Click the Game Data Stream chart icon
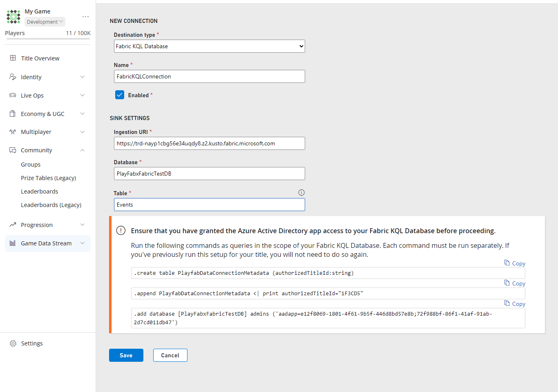The image size is (558, 392). click(13, 243)
